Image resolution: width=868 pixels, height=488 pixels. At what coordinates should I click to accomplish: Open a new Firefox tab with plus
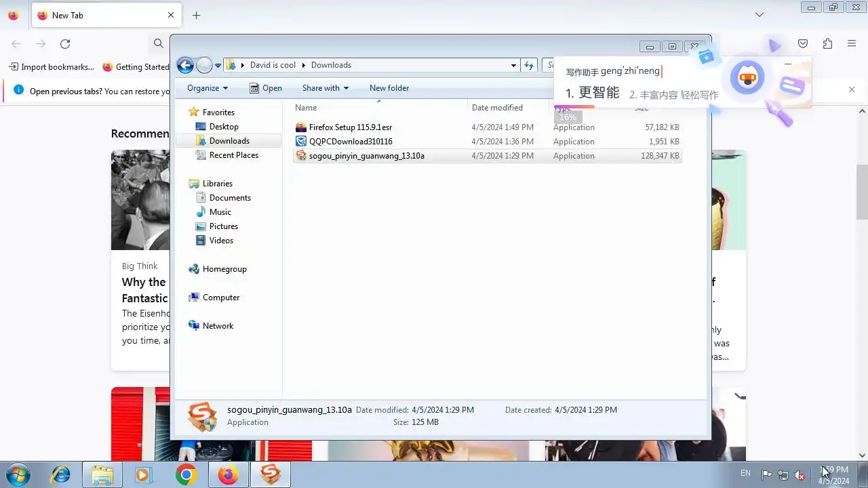196,15
